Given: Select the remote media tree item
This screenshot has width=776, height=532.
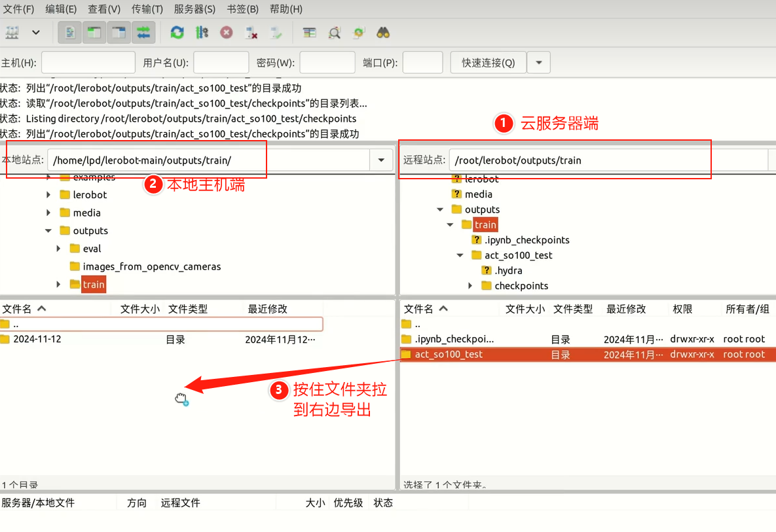Looking at the screenshot, I should 479,194.
